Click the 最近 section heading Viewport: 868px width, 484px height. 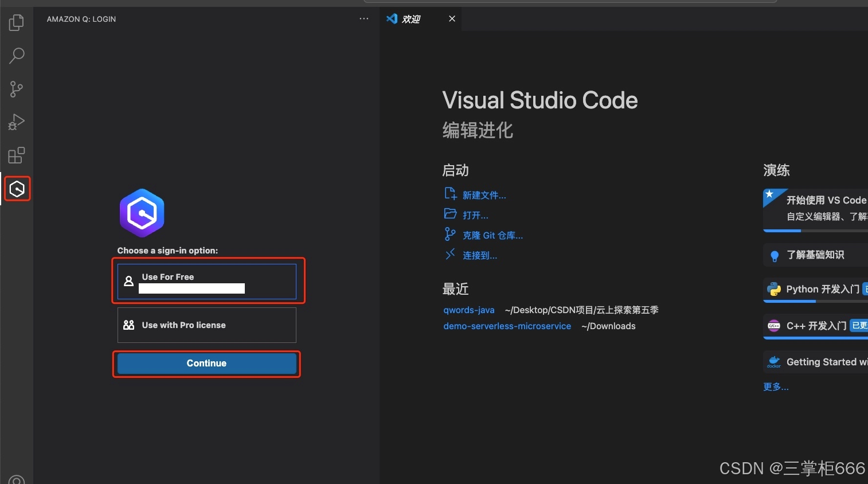click(456, 289)
